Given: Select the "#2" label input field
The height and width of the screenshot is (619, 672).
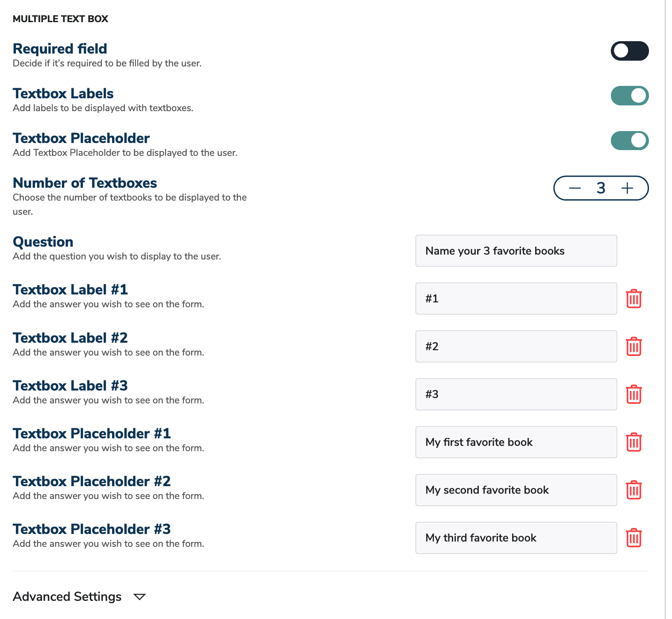Looking at the screenshot, I should 516,347.
